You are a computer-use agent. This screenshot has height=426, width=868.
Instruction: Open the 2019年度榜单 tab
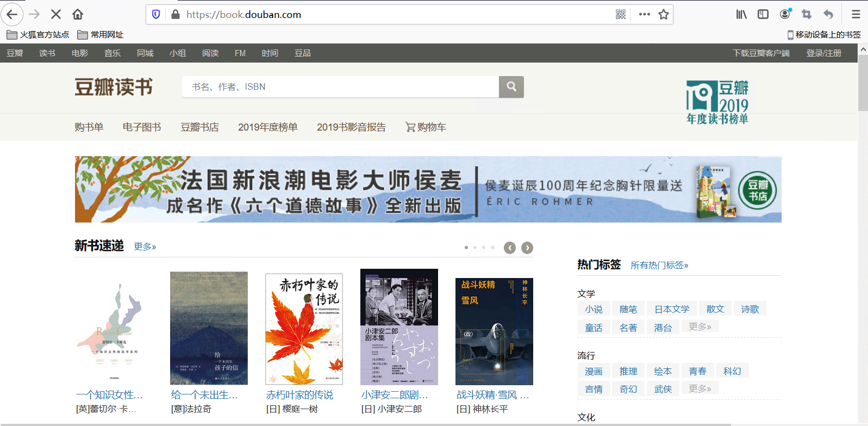[x=268, y=127]
